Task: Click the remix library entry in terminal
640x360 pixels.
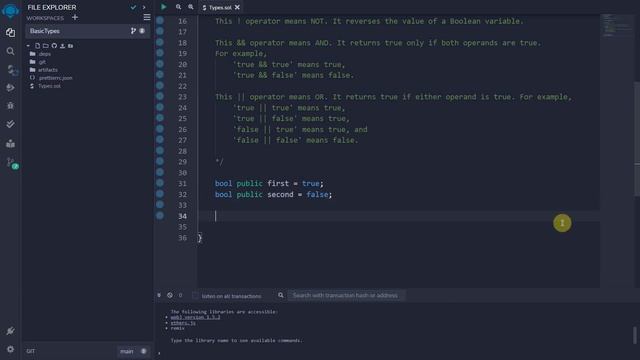Action: click(178, 328)
